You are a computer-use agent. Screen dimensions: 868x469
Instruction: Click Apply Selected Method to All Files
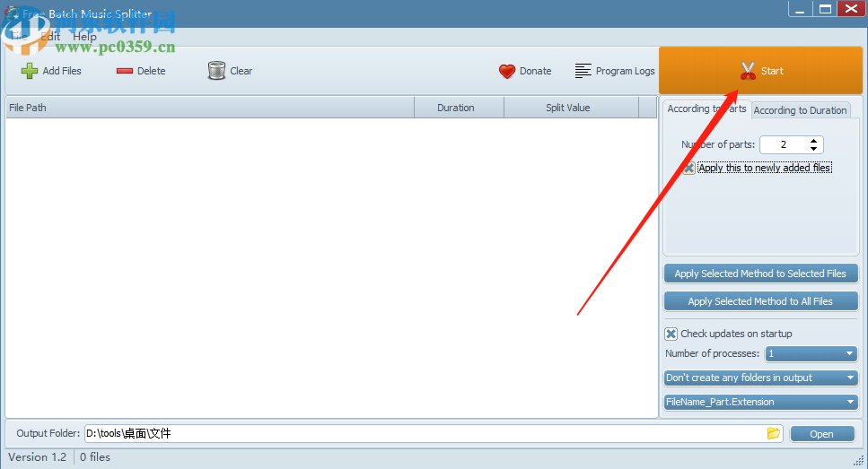click(760, 301)
